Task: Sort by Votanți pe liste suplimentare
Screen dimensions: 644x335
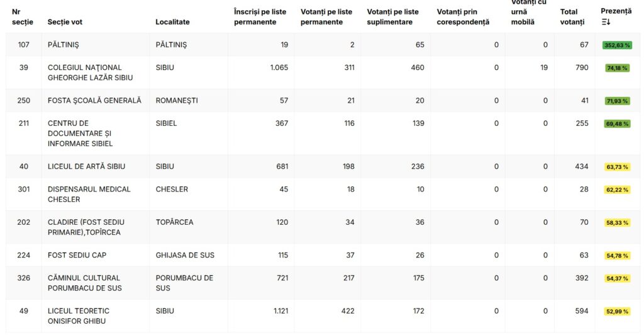Action: [392, 17]
